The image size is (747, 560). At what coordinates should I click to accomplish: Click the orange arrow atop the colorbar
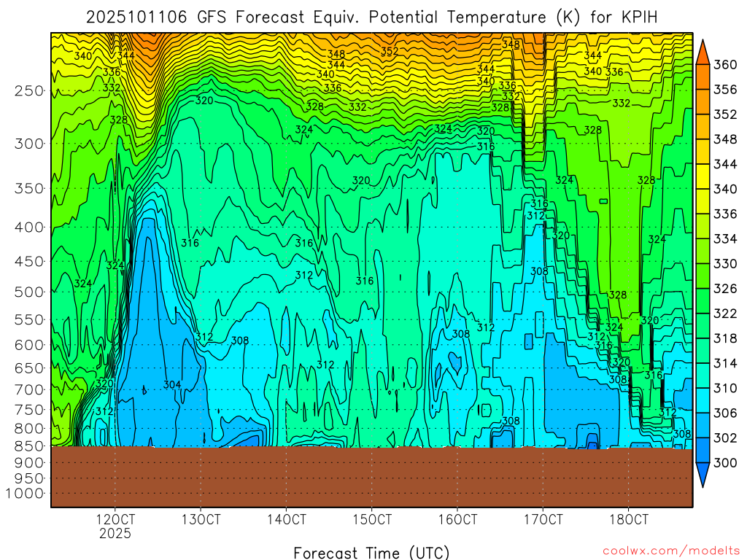click(703, 52)
